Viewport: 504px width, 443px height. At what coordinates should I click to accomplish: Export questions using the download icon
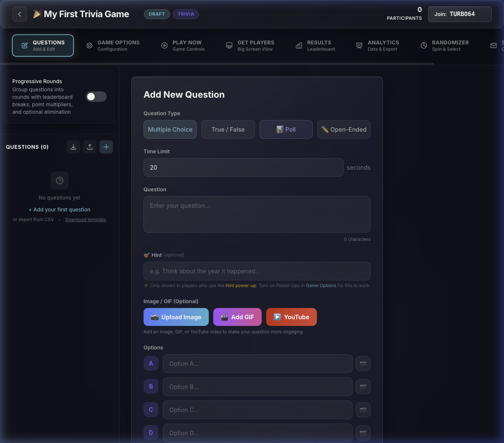coord(73,147)
